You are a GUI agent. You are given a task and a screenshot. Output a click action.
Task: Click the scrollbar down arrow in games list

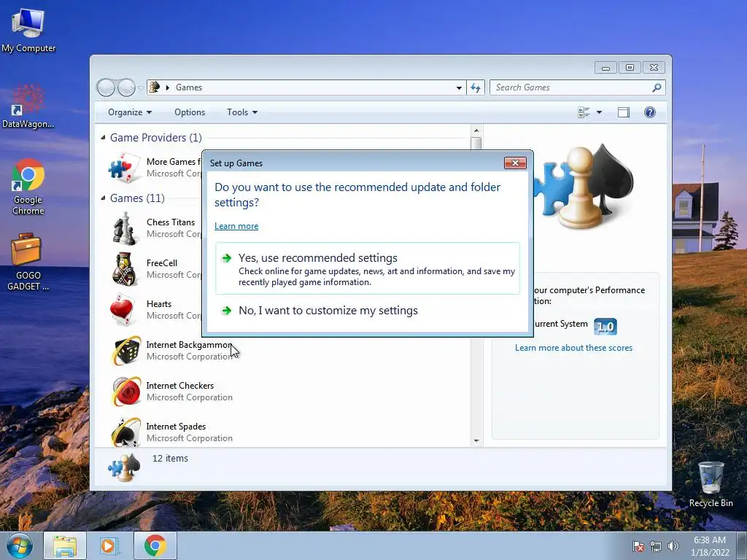[x=476, y=441]
